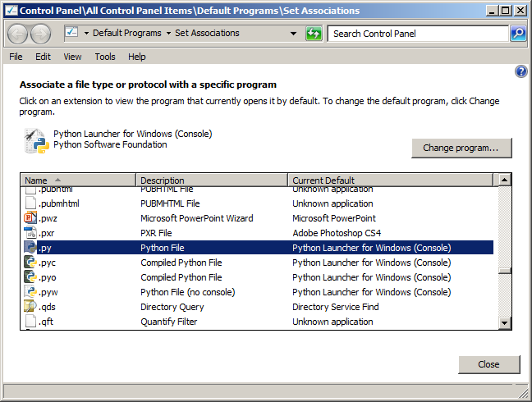Click the Search Control Panel field

(x=419, y=34)
